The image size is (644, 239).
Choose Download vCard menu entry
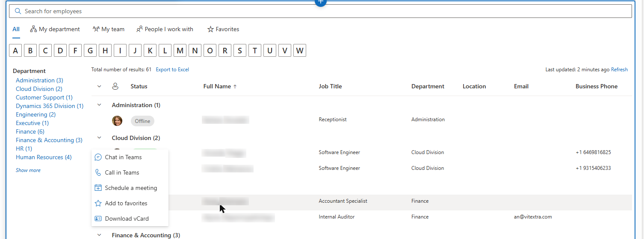(130, 219)
